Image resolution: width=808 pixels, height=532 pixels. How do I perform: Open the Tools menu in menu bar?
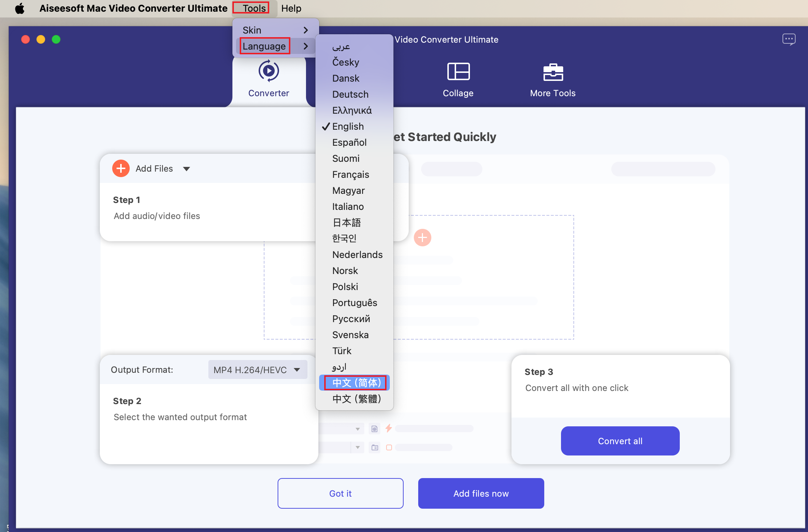coord(254,8)
